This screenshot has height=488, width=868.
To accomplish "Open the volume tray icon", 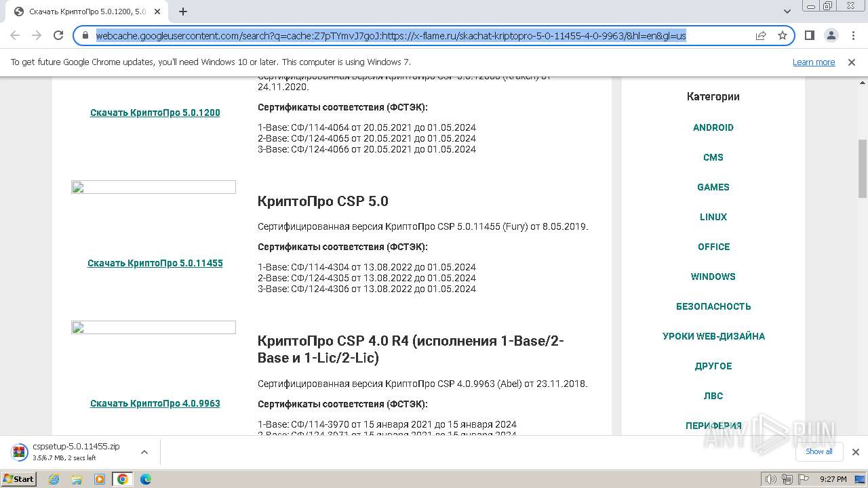I will point(771,479).
